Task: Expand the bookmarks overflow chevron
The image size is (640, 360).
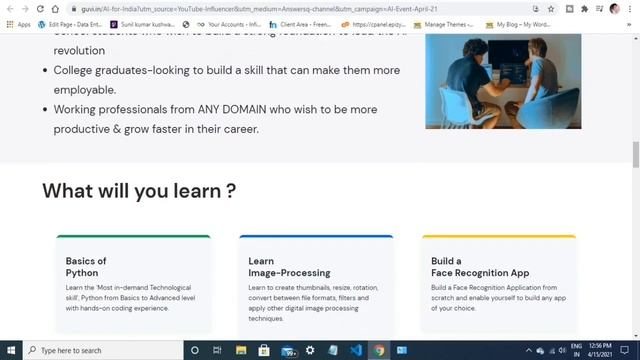Action: pos(629,24)
